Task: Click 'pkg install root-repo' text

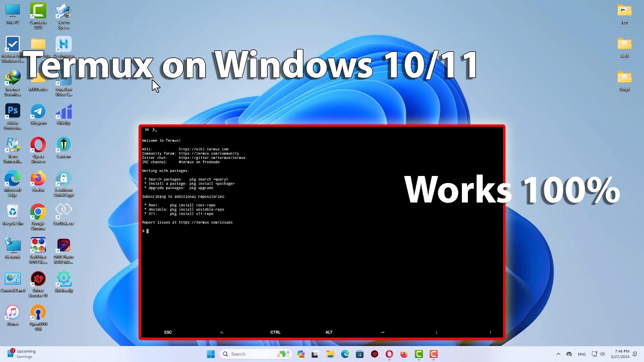Action: [192, 205]
